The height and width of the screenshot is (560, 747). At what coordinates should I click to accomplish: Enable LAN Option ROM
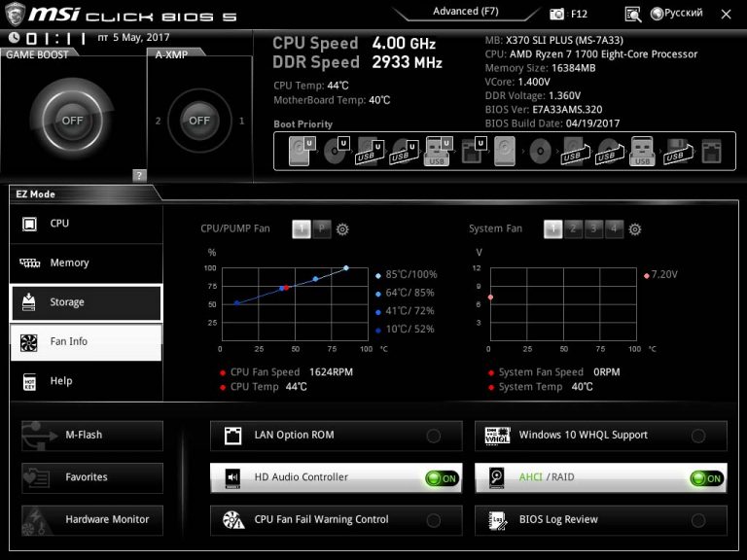coord(336,436)
